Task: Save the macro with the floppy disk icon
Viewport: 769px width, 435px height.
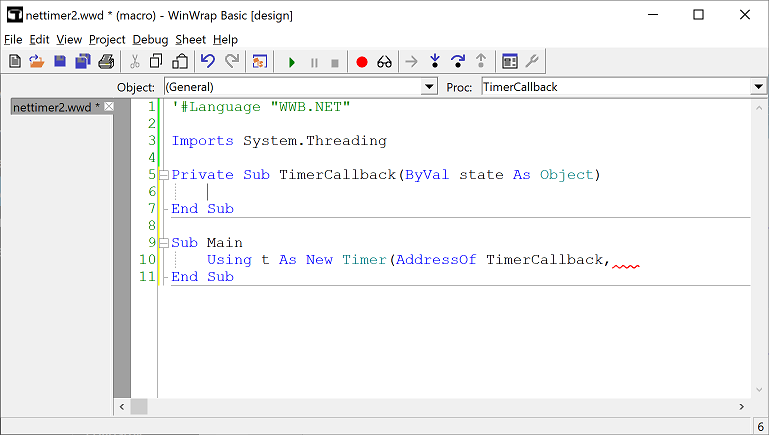Action: (x=60, y=62)
